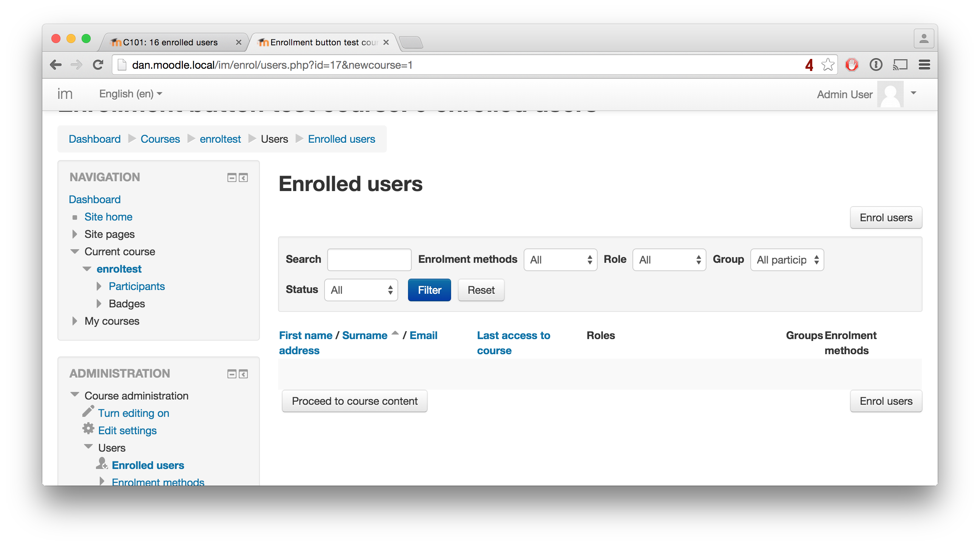
Task: Open the Role filter dropdown
Action: (669, 260)
